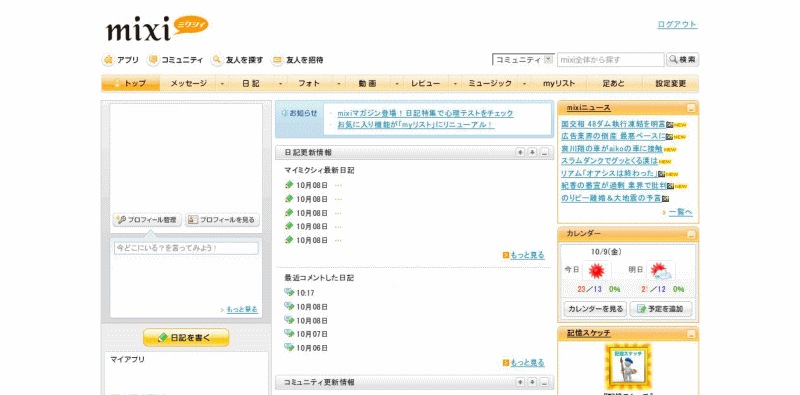
Task: Click the 一覧へ news link
Action: pos(681,212)
